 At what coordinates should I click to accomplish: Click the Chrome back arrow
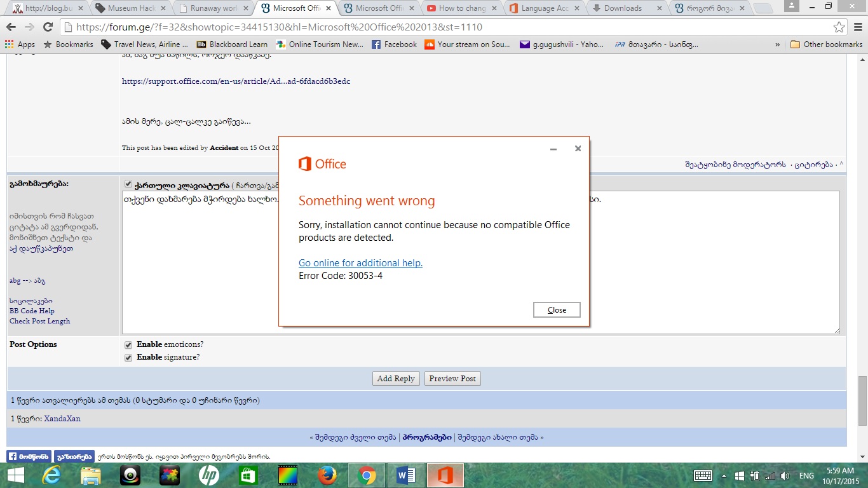[x=11, y=27]
